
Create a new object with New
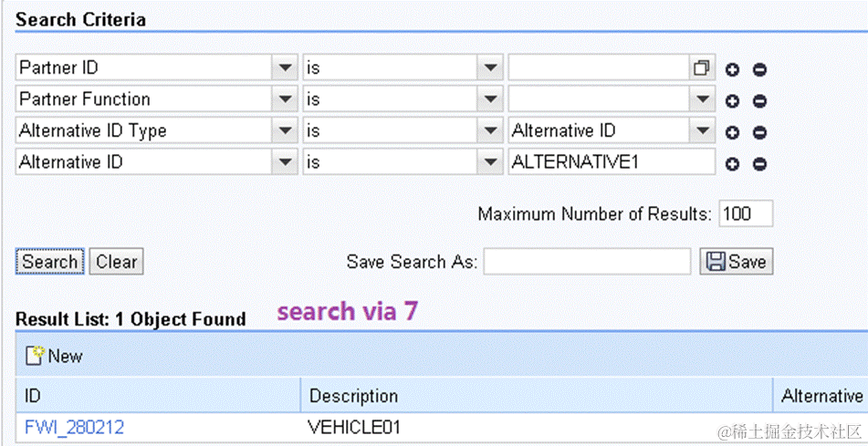(x=54, y=357)
